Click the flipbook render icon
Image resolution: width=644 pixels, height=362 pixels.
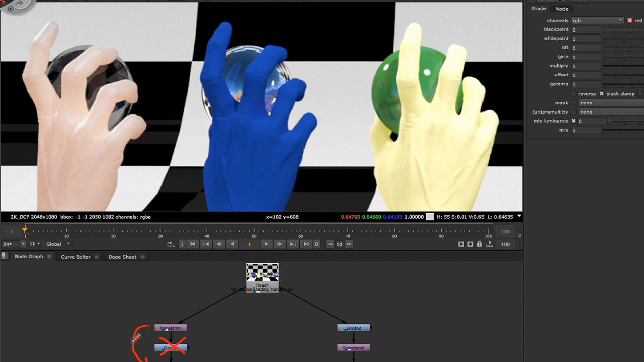[461, 244]
